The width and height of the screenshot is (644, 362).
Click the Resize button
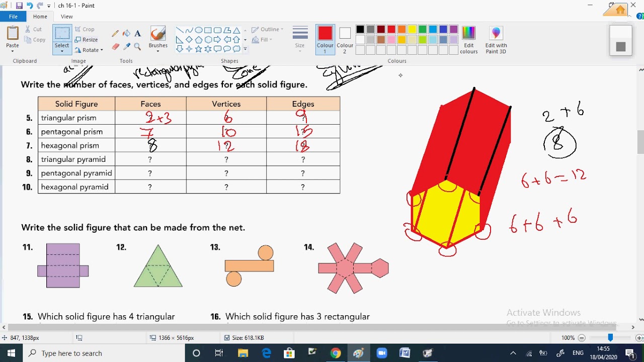(86, 40)
